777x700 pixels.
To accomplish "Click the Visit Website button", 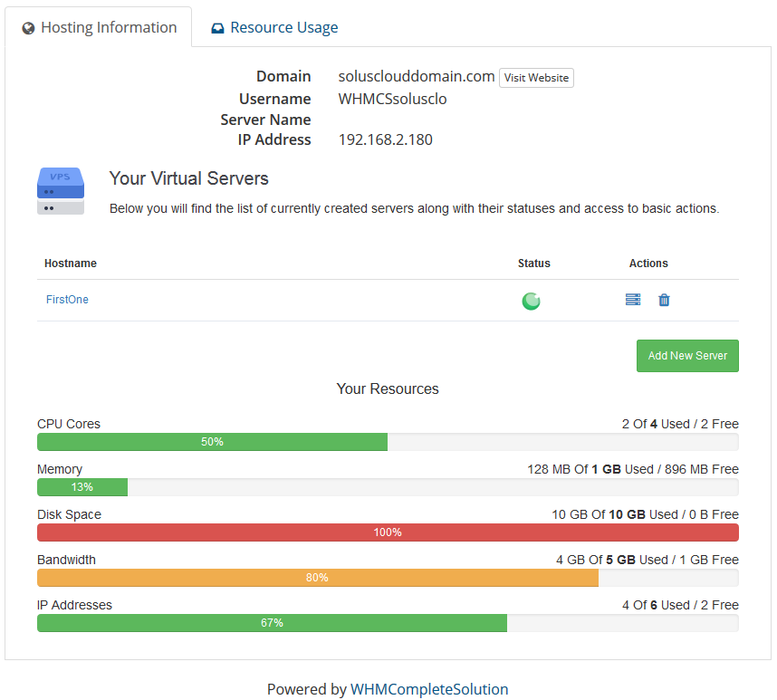I will 536,78.
